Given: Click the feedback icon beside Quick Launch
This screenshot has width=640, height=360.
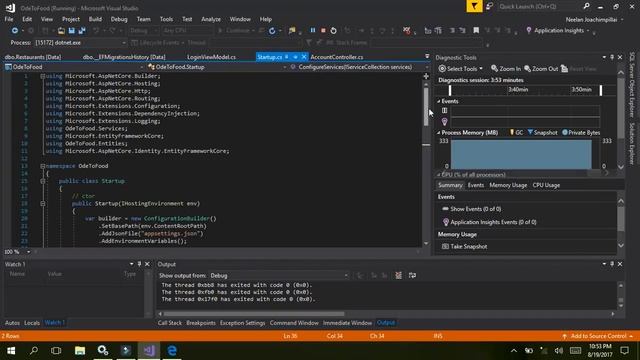Looking at the screenshot, I should point(489,7).
